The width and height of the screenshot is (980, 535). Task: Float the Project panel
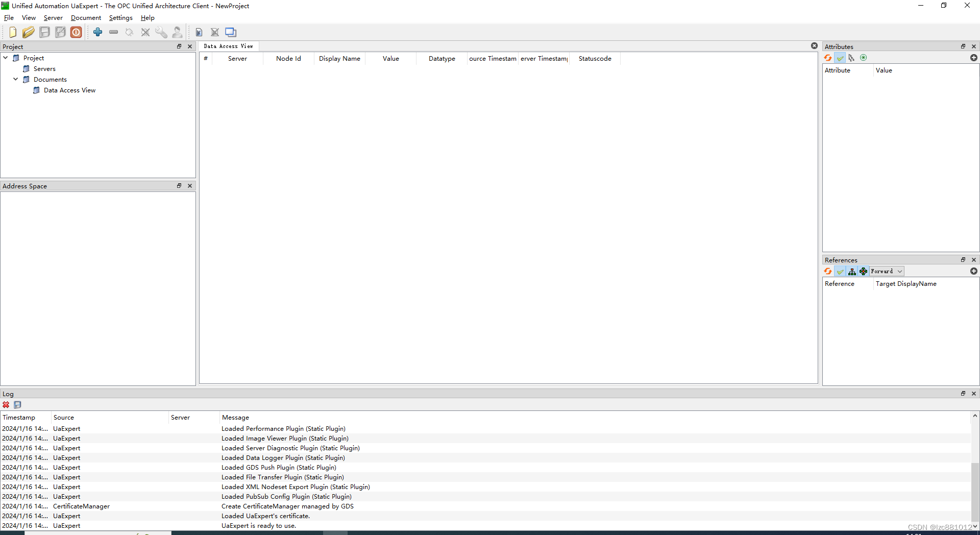[x=179, y=46]
